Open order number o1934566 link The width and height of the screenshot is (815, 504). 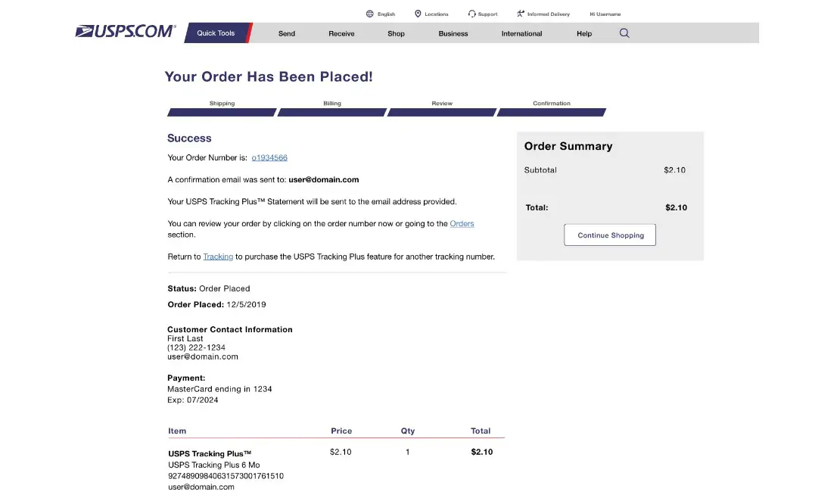269,157
